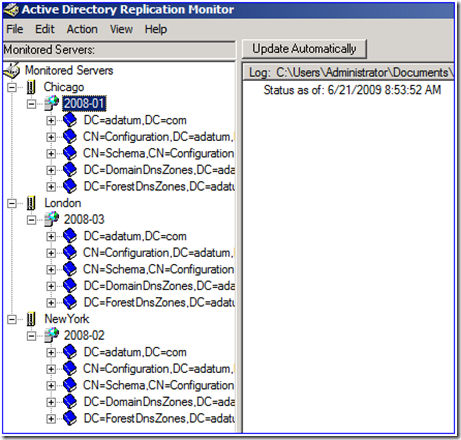The width and height of the screenshot is (461, 440).
Task: Click the Monitored Servers root icon
Action: pyautogui.click(x=12, y=70)
